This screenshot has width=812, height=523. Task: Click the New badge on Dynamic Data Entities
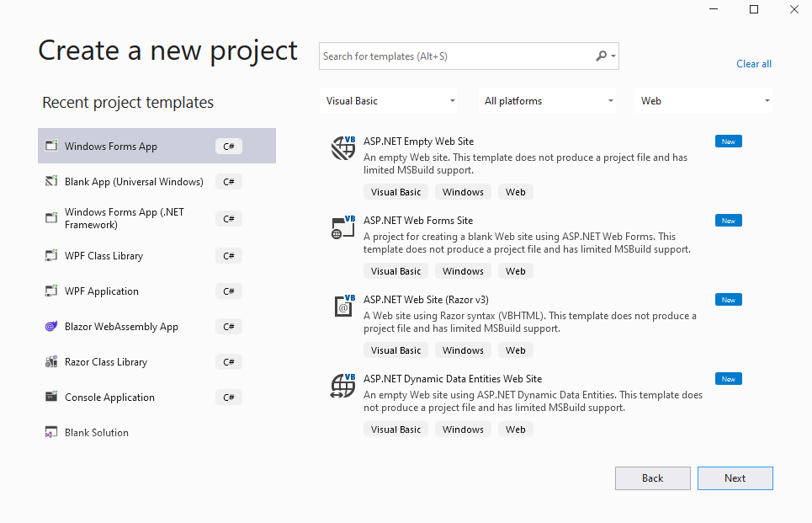pyautogui.click(x=728, y=379)
